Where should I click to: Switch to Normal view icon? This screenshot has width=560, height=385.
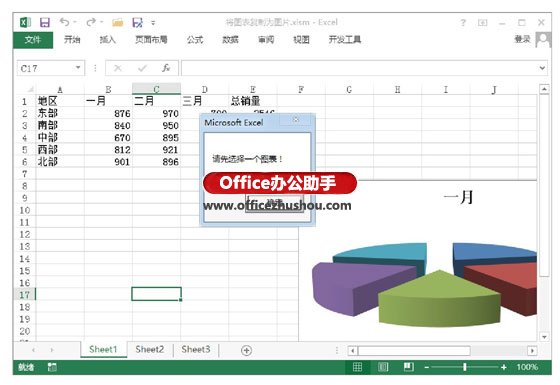point(357,367)
